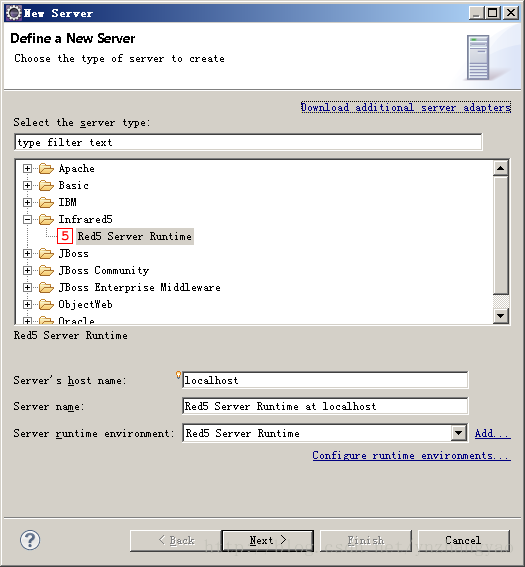Expand the JBoss Community node
Image resolution: width=525 pixels, height=567 pixels.
27,270
